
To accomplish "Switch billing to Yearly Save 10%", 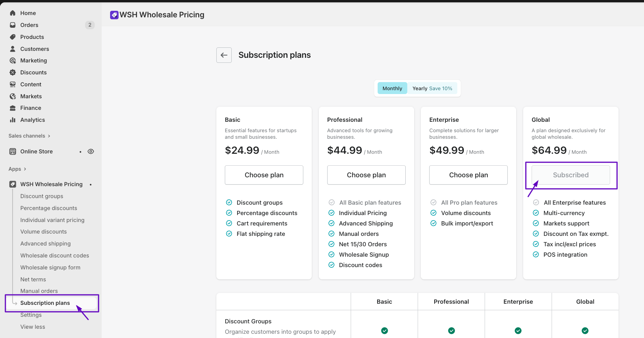I will coord(432,88).
